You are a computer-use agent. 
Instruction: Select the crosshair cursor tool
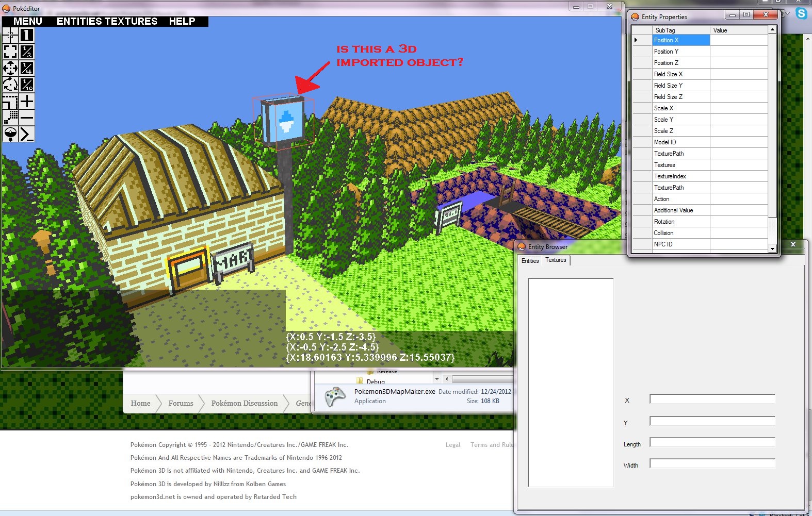(x=10, y=35)
